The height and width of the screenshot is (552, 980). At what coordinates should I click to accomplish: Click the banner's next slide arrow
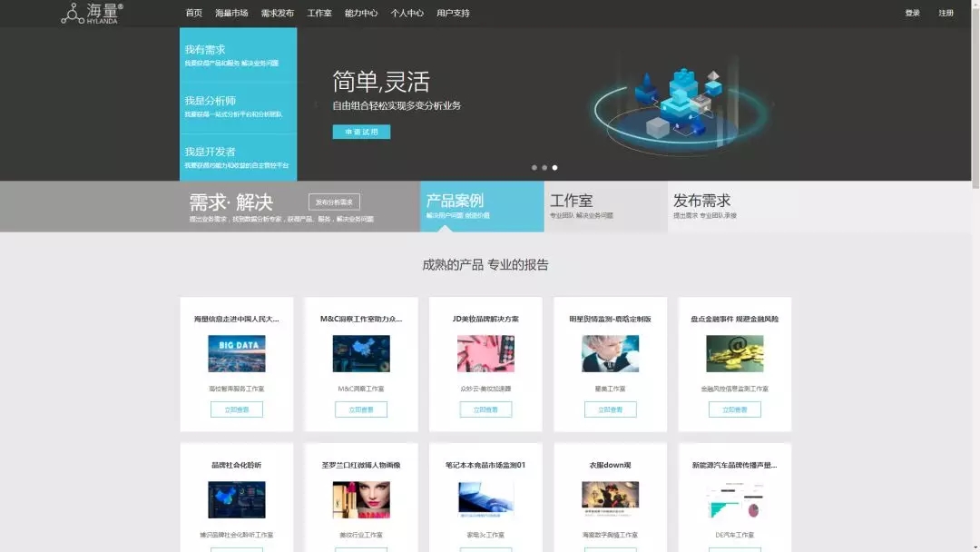[x=773, y=104]
